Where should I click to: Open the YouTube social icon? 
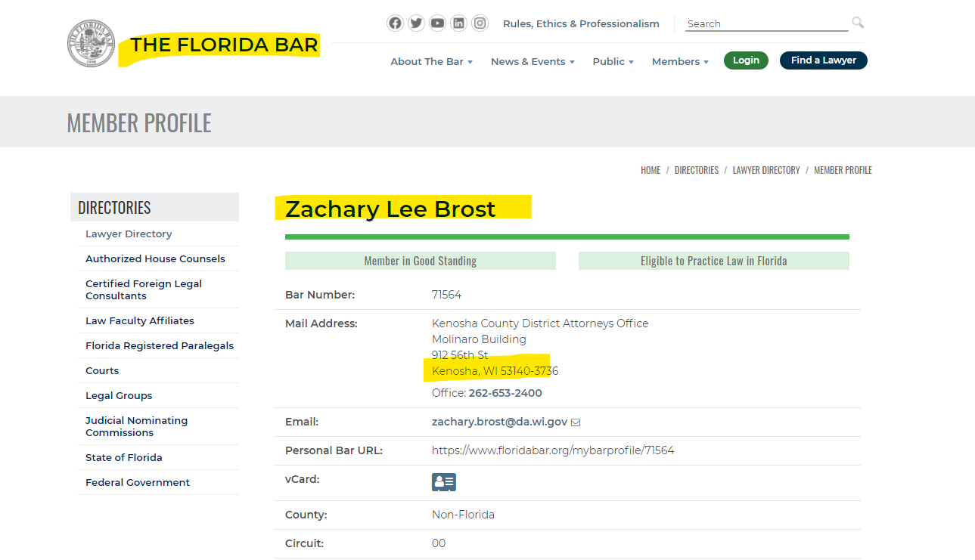click(437, 23)
